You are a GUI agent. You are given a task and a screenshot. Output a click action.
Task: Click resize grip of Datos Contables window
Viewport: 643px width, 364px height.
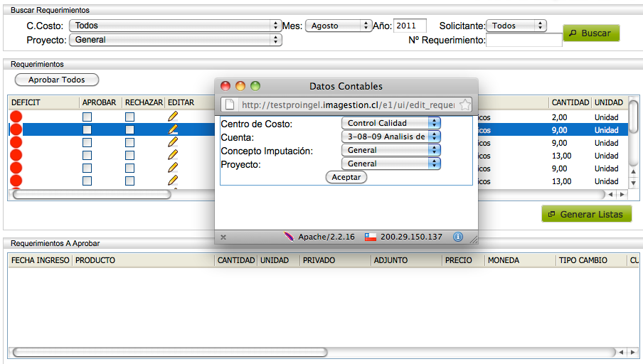[474, 240]
